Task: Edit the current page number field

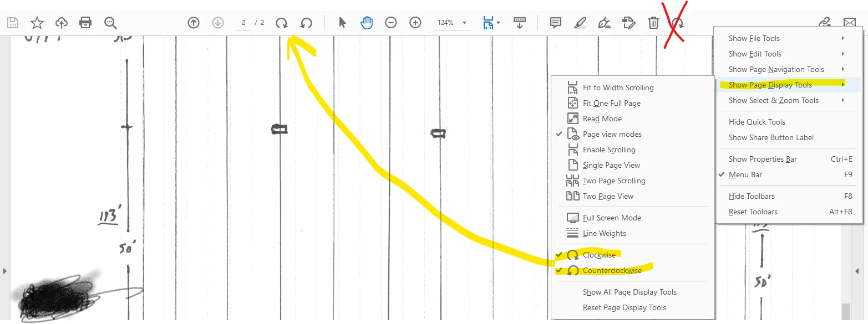Action: (x=243, y=23)
